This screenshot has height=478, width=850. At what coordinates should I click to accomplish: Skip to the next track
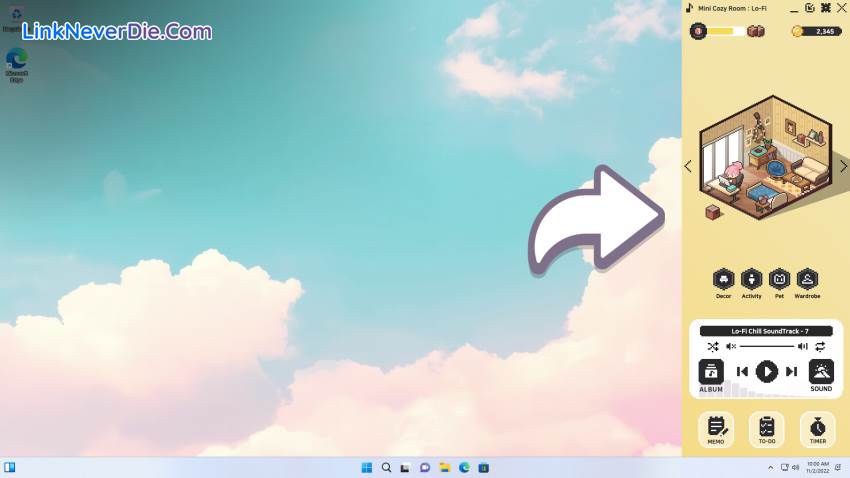tap(791, 371)
